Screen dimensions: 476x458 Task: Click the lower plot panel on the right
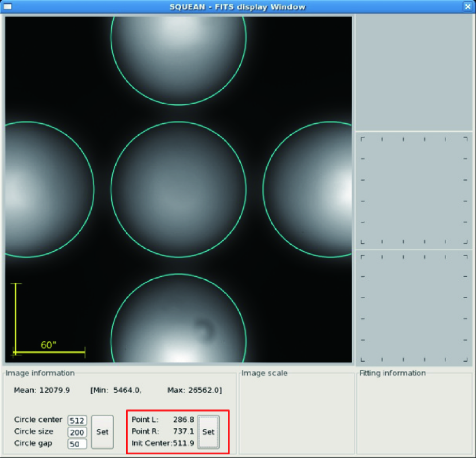[413, 307]
